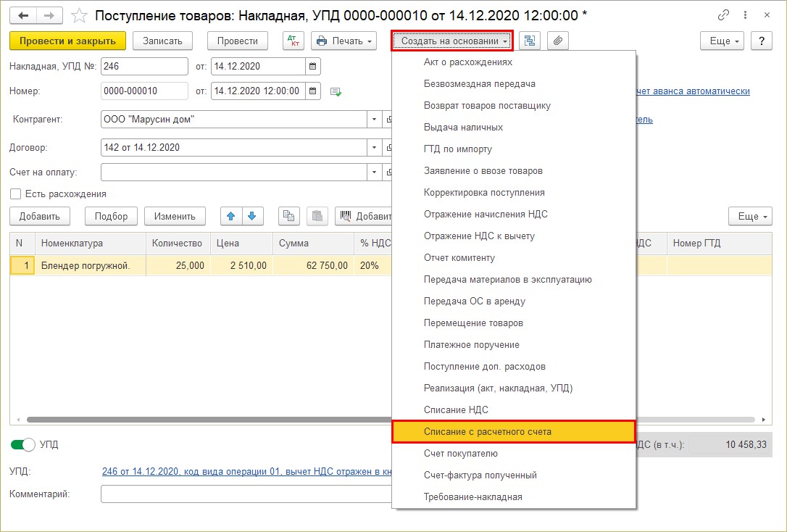Choose Счет покупателю menu item
This screenshot has width=787, height=532.
pos(514,454)
